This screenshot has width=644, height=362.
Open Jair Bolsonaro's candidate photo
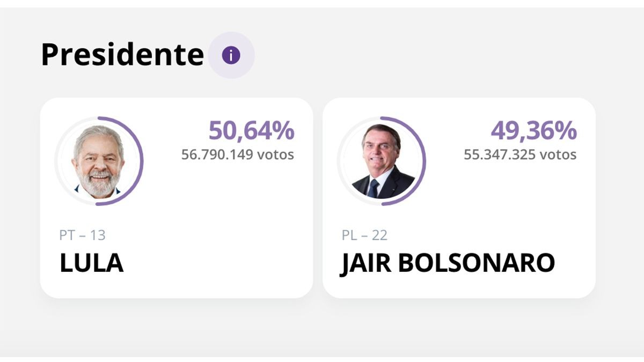point(382,161)
